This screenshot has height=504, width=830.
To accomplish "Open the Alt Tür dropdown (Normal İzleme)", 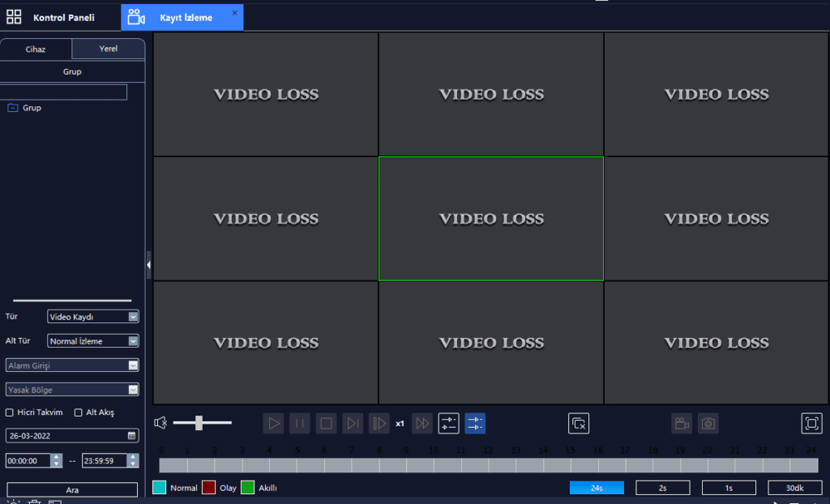I will (x=93, y=341).
